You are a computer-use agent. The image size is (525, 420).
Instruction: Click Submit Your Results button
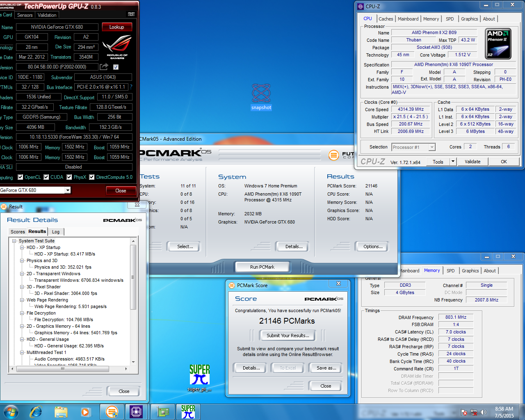pyautogui.click(x=288, y=336)
